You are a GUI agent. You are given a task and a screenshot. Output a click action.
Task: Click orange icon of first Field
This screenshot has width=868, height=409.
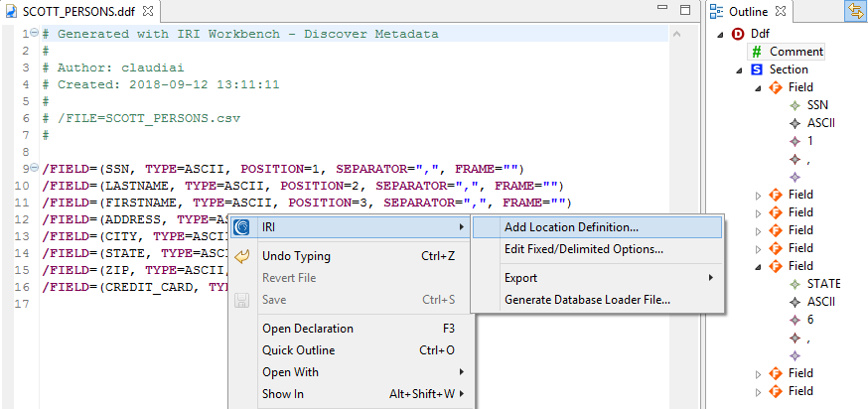[776, 87]
